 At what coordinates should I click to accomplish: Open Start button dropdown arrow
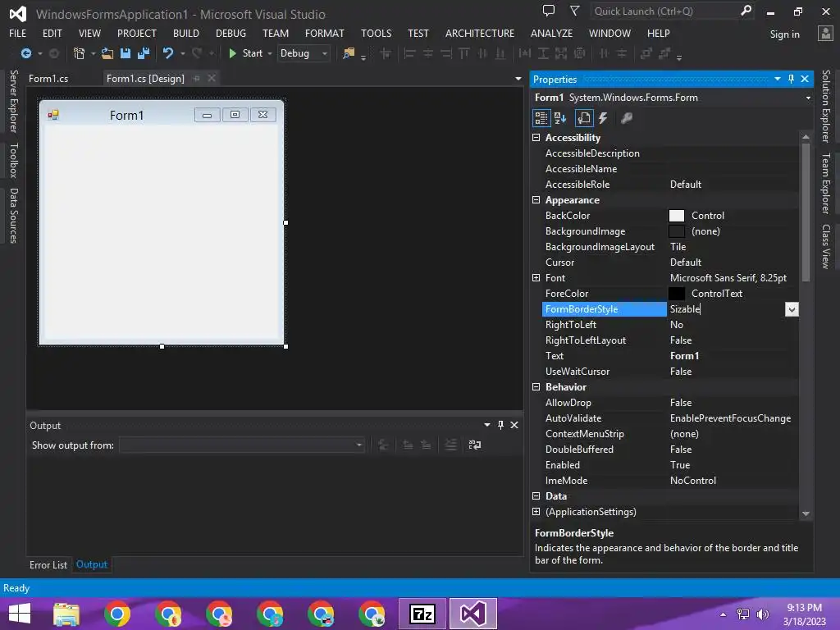[269, 53]
